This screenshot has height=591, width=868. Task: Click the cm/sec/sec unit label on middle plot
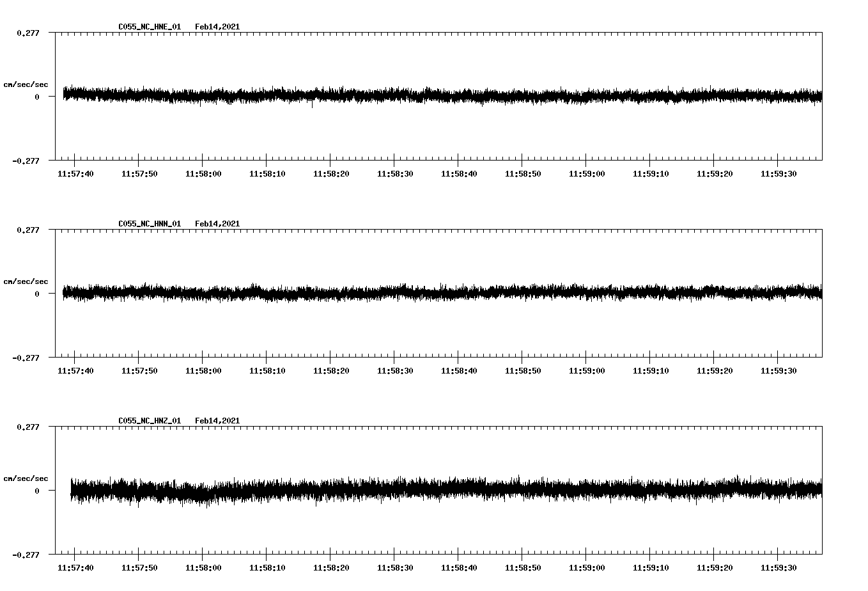pyautogui.click(x=26, y=281)
